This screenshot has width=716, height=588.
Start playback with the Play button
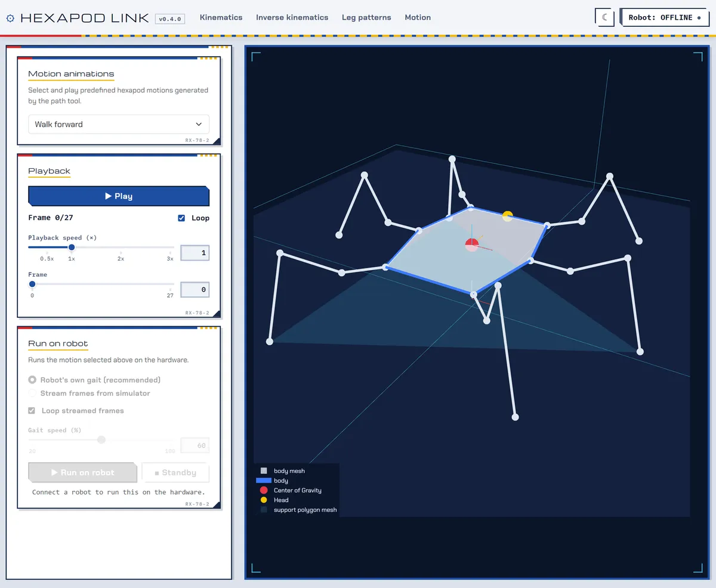(x=119, y=196)
